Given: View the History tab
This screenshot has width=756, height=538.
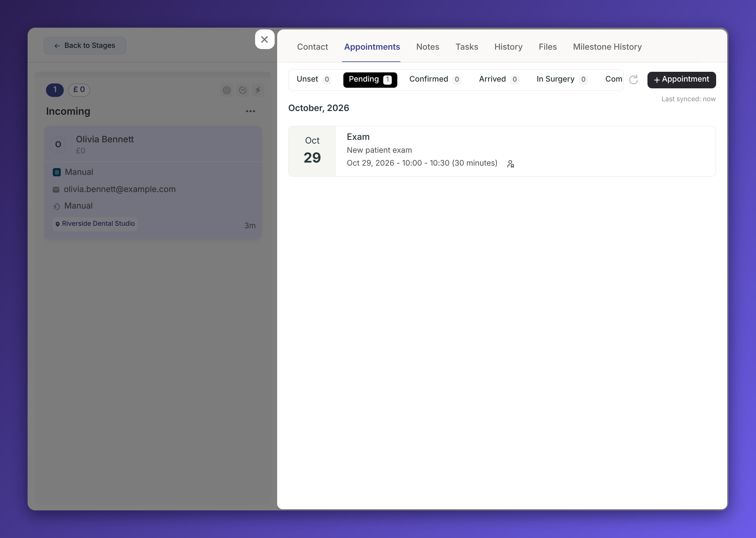Looking at the screenshot, I should point(508,47).
